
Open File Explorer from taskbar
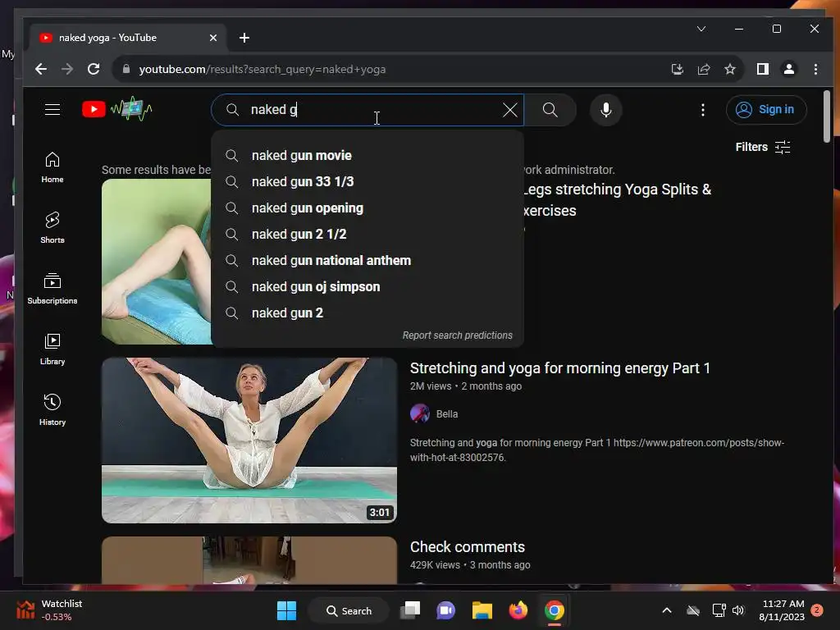pyautogui.click(x=482, y=610)
